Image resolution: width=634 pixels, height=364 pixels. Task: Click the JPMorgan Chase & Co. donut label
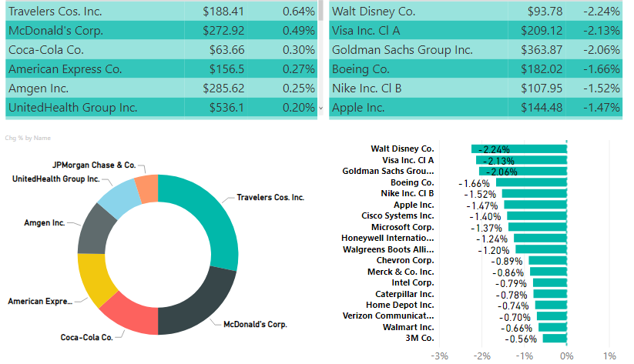pos(94,165)
